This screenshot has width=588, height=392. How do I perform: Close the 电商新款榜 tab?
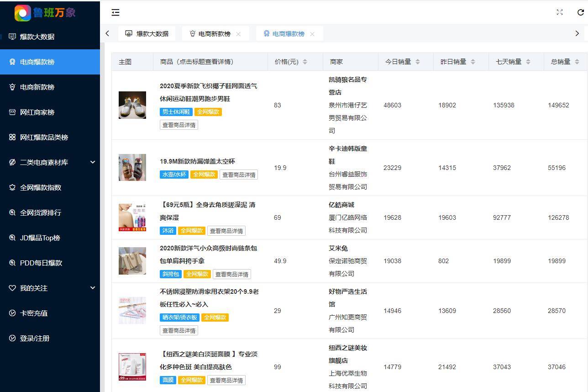238,34
